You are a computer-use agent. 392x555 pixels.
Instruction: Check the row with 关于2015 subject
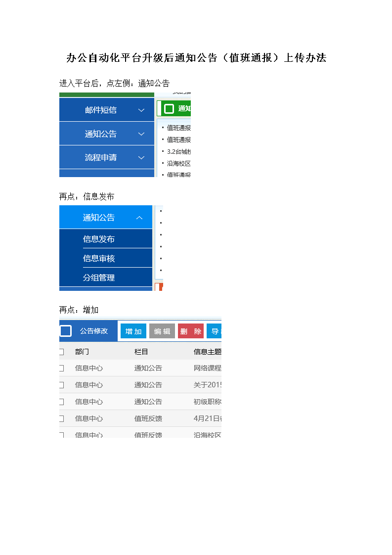tap(62, 385)
